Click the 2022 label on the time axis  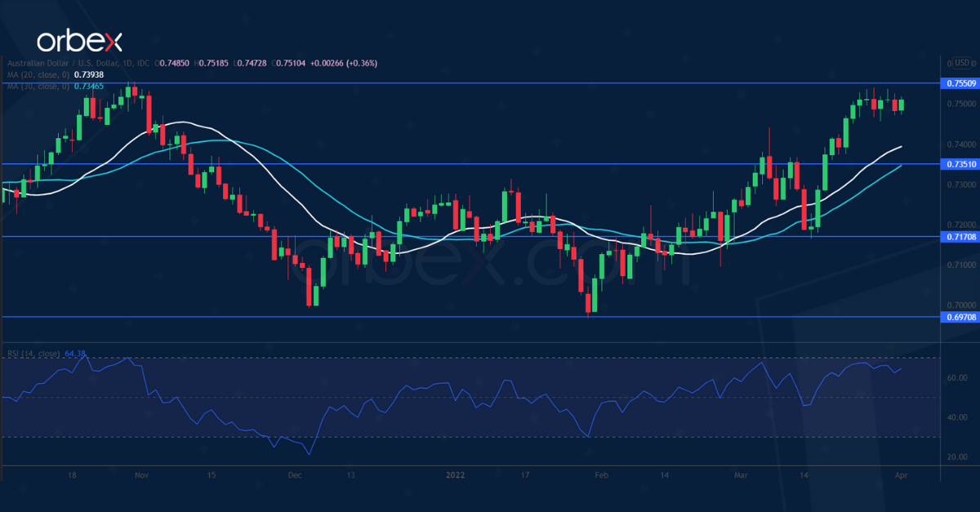455,474
